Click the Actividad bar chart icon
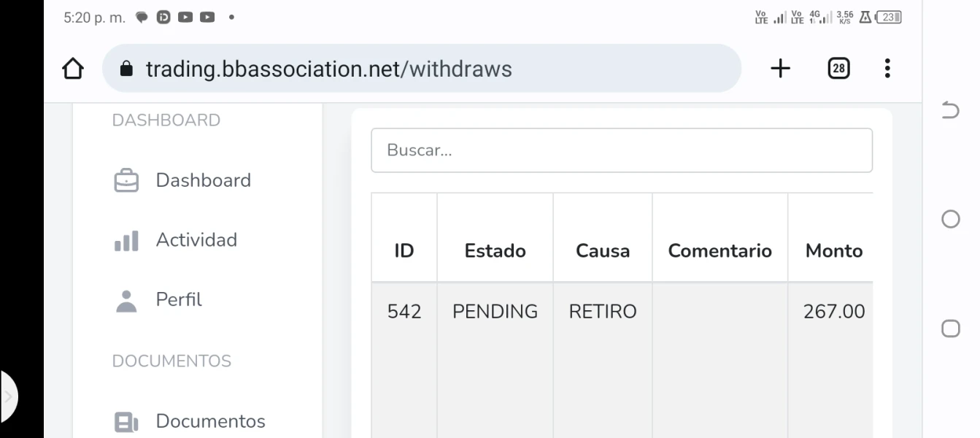980x438 pixels. point(126,240)
